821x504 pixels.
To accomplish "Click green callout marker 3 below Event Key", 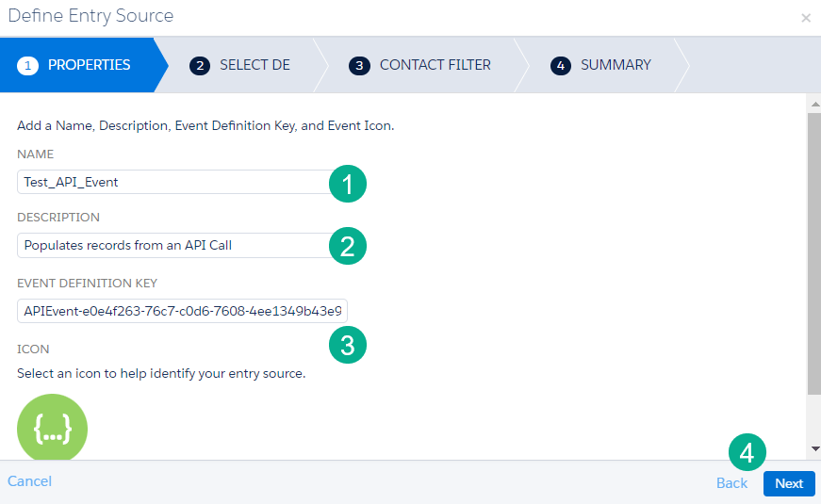I will click(348, 345).
